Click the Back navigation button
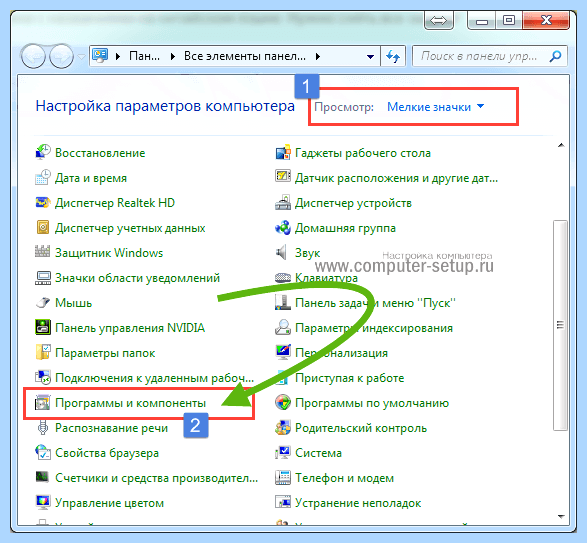 [34, 57]
